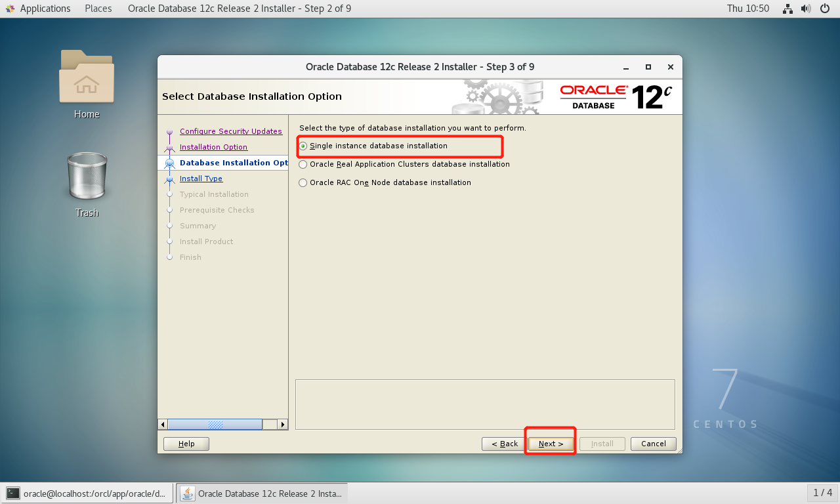The height and width of the screenshot is (504, 840).
Task: Open the Applications menu
Action: (45, 9)
